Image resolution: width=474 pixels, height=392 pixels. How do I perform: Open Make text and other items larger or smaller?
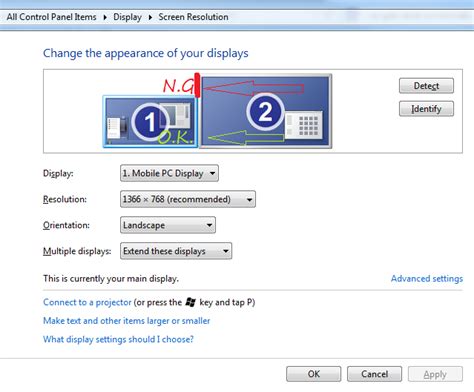[126, 321]
